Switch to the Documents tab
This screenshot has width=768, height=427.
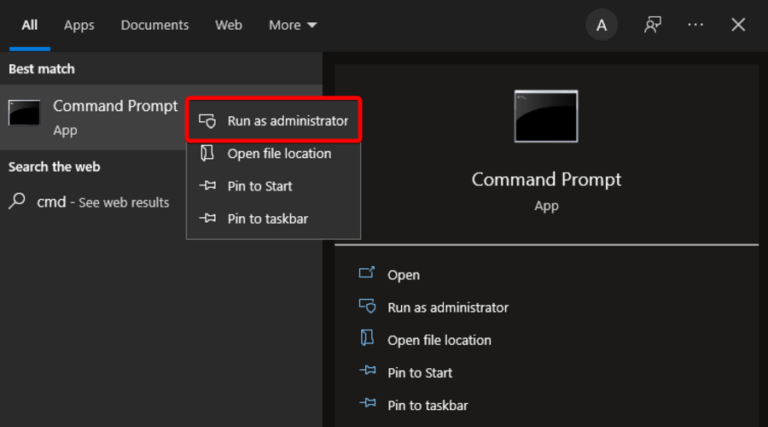pos(155,25)
